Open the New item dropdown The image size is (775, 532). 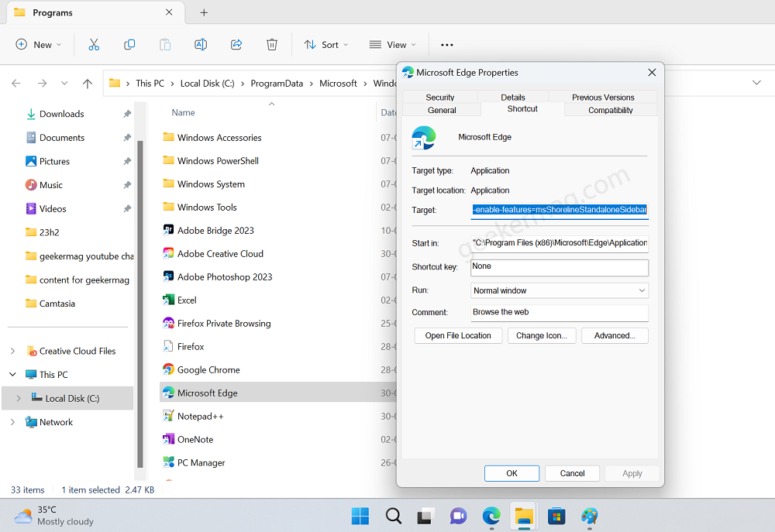[39, 44]
